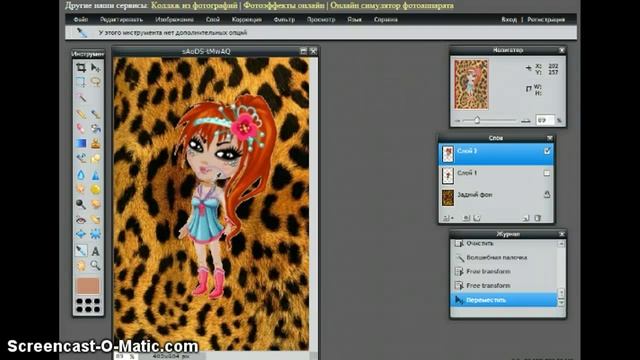Open Онлайн симулятор фотоаппарата link
Image resolution: width=640 pixels, height=360 pixels.
coord(392,6)
